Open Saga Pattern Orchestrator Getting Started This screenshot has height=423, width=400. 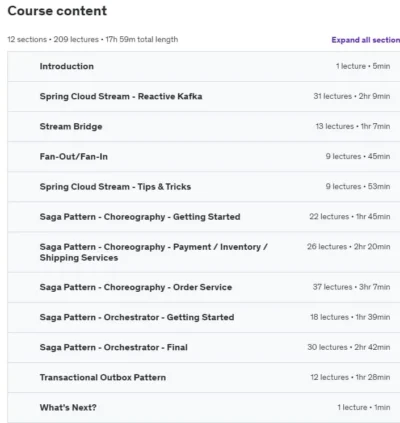(204, 317)
